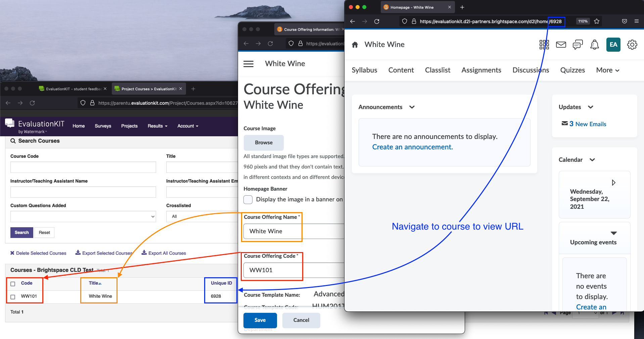Click the EvaluationKIT logo
This screenshot has width=644, height=339.
tap(35, 126)
